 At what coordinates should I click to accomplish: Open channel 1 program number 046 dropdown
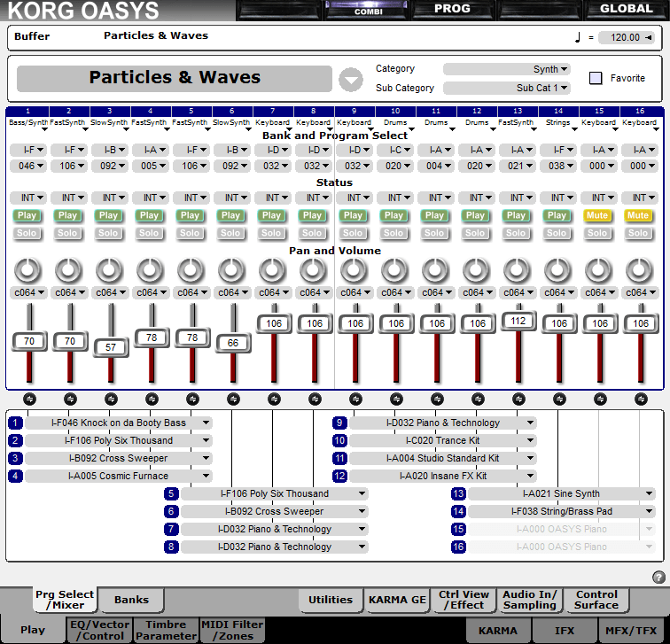27,166
